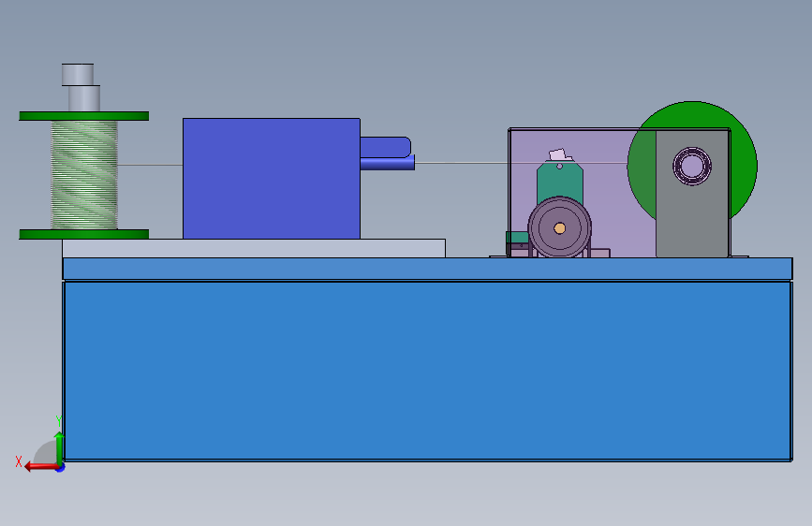This screenshot has width=812, height=526.
Task: Select the thin wire between the spool and box
Action: pyautogui.click(x=150, y=165)
